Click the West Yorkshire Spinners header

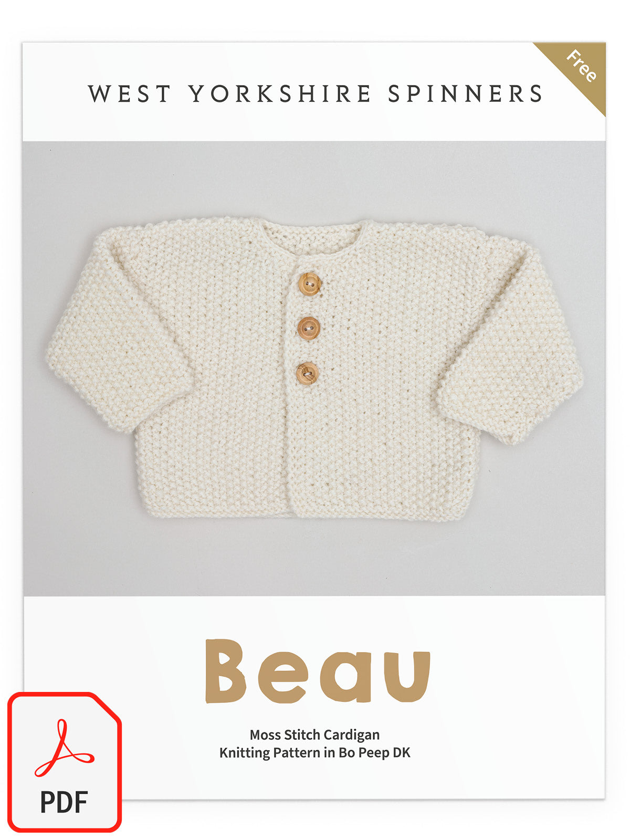click(315, 94)
